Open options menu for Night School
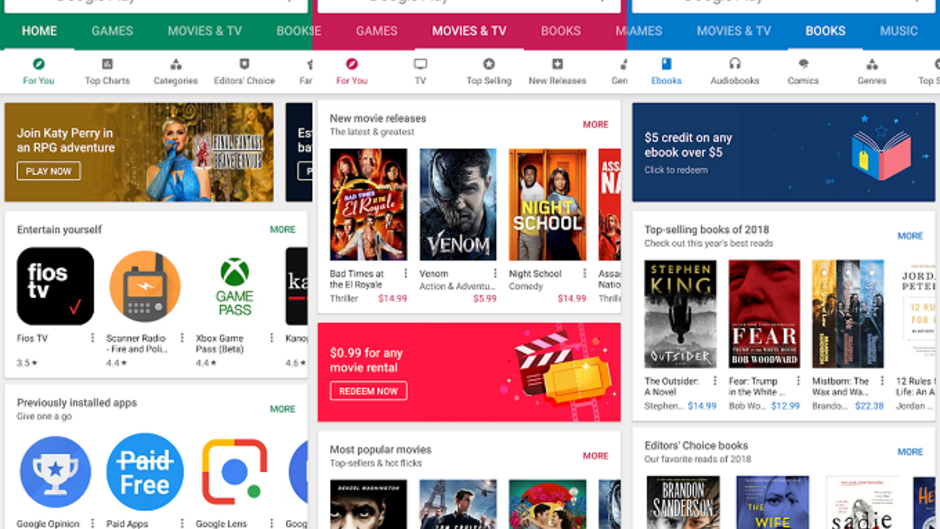Image resolution: width=940 pixels, height=529 pixels. pyautogui.click(x=585, y=273)
